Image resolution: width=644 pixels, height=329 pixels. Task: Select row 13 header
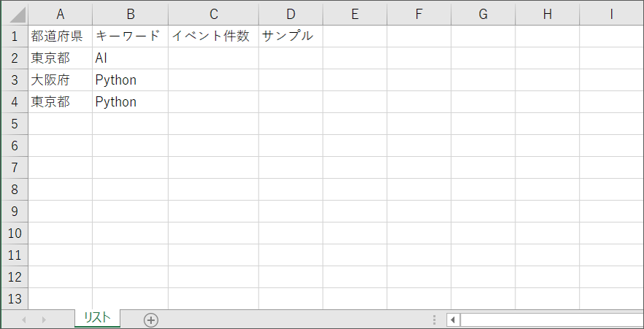[x=14, y=298]
